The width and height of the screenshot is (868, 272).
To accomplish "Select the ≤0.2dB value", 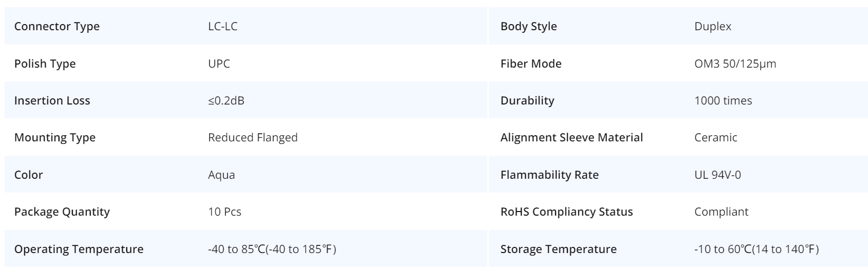I will pos(226,100).
